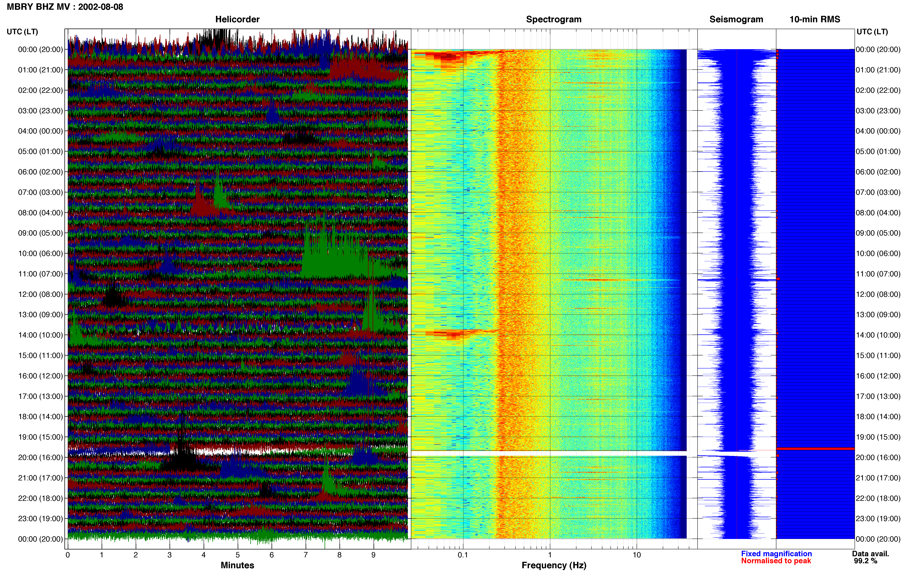
Task: Click minute tick label '5' on helicorder
Action: pos(238,555)
